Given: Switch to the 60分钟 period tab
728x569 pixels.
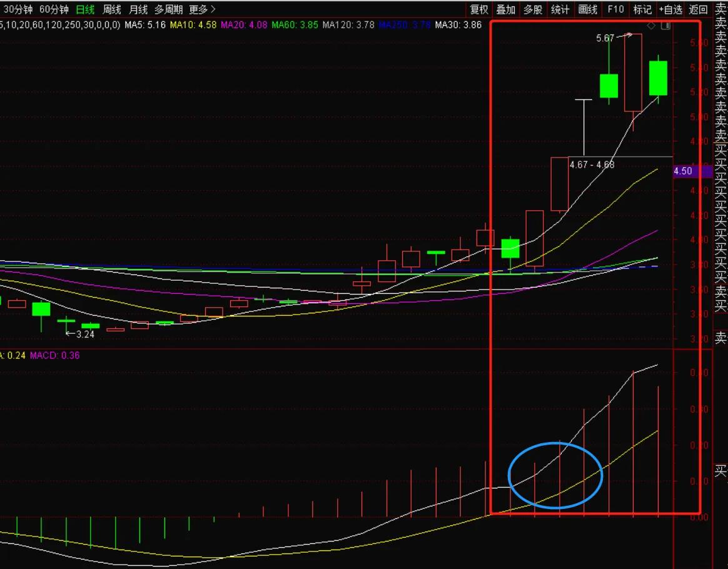Looking at the screenshot, I should (x=54, y=9).
